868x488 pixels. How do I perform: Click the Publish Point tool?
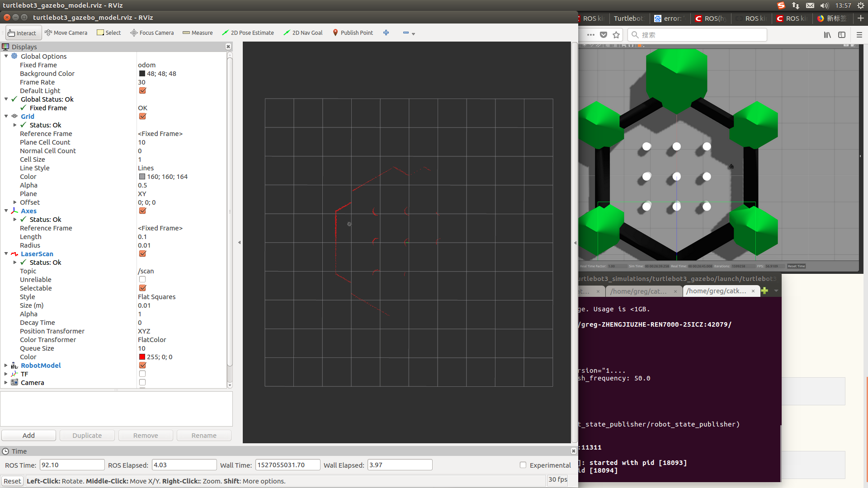353,33
